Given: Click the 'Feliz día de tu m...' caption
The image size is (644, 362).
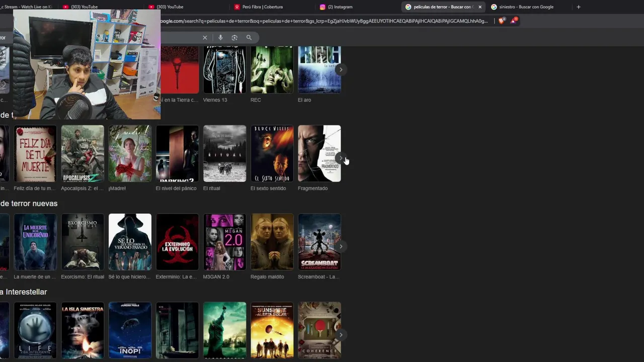Looking at the screenshot, I should 35,189.
